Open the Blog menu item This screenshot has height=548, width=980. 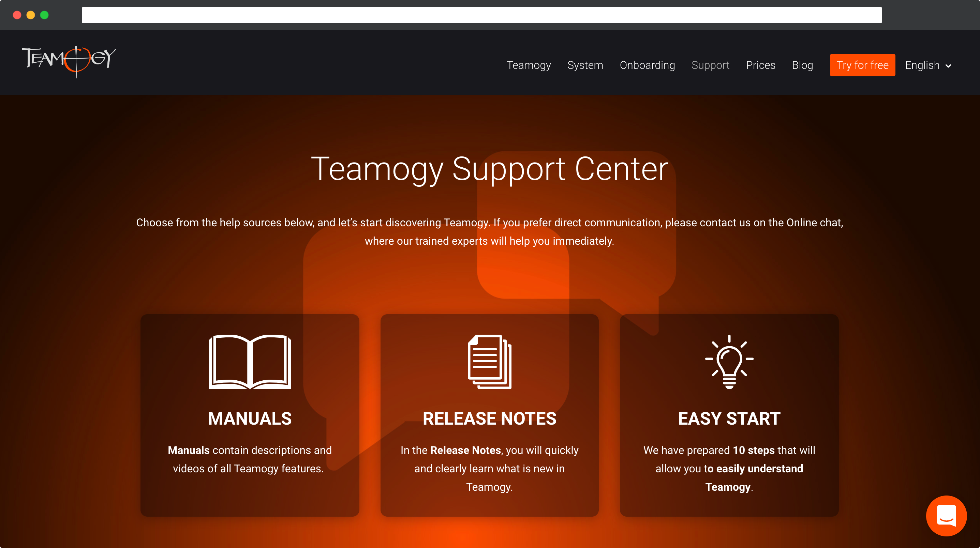(x=802, y=65)
